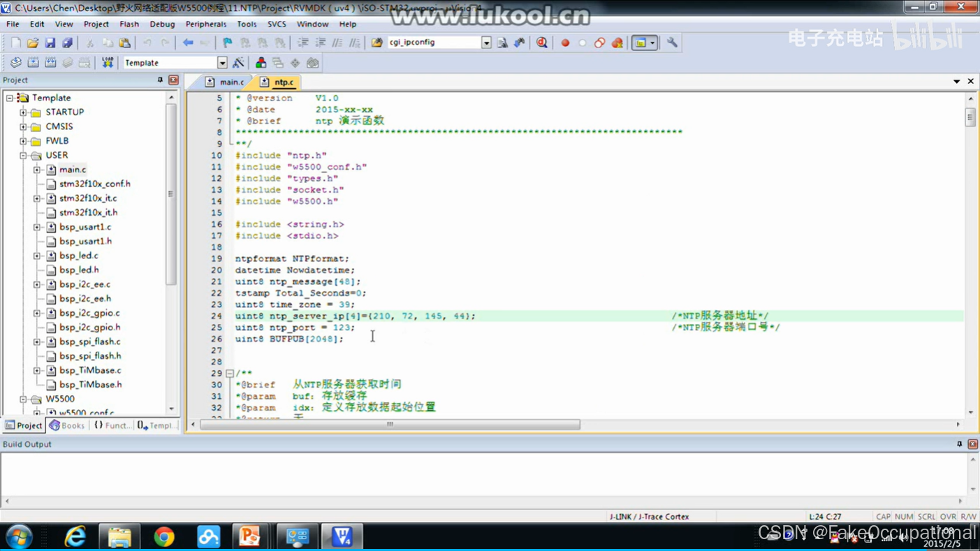Open the Peripherals menu
This screenshot has height=551, width=980.
(206, 24)
